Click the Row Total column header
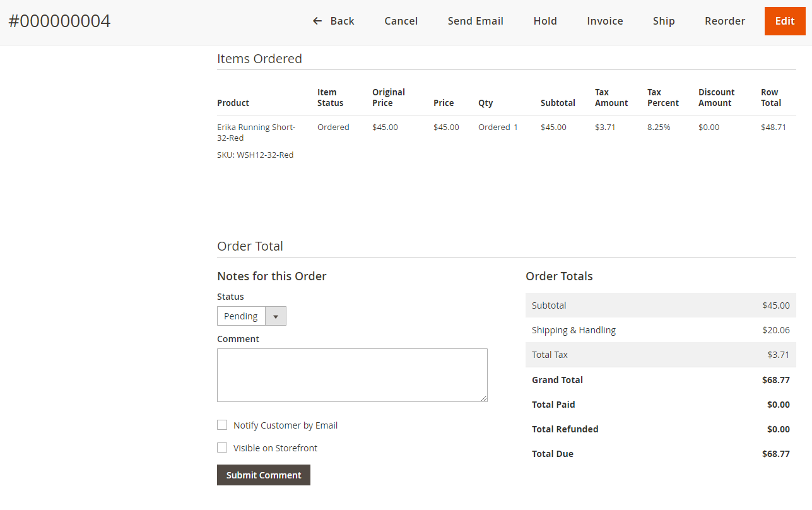 [x=770, y=97]
